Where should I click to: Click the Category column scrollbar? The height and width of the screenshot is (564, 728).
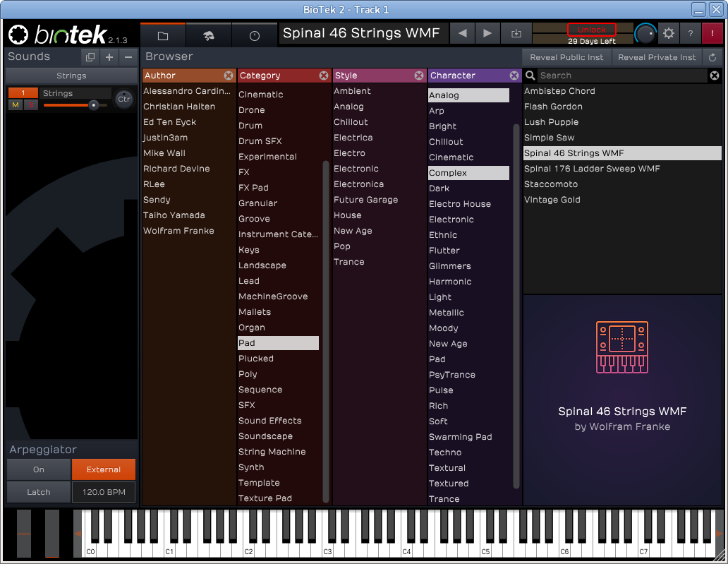click(325, 331)
